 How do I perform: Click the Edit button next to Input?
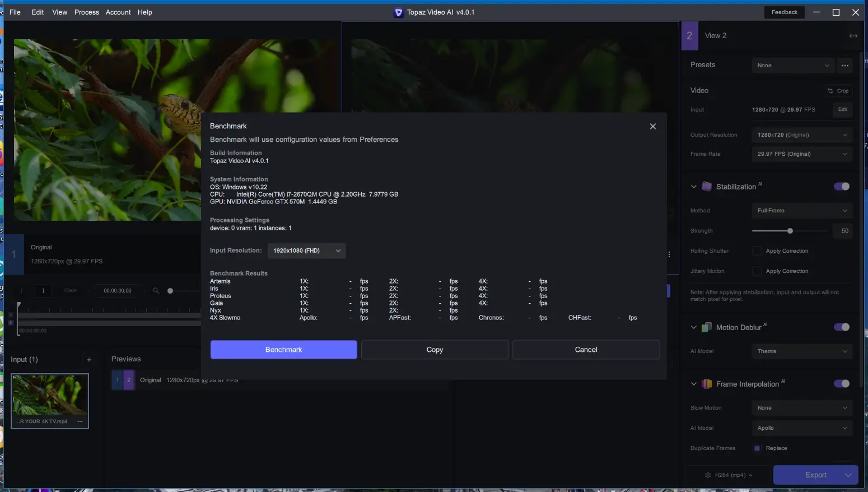click(843, 110)
